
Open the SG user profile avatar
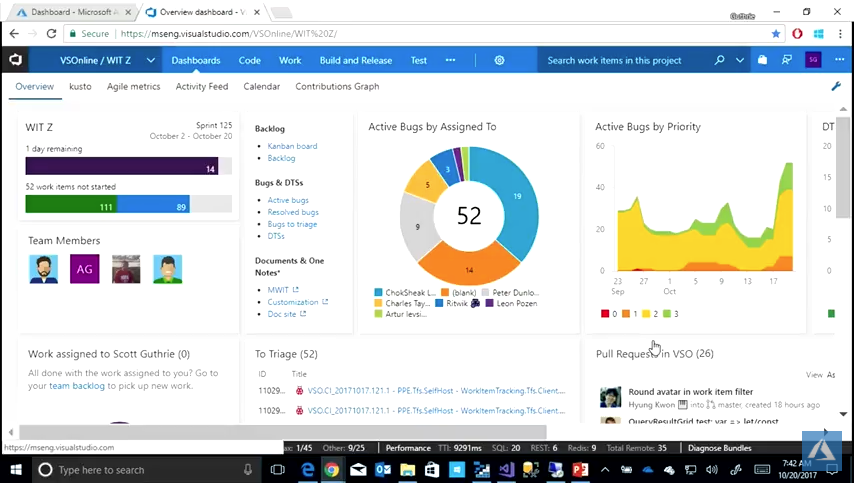pyautogui.click(x=813, y=60)
